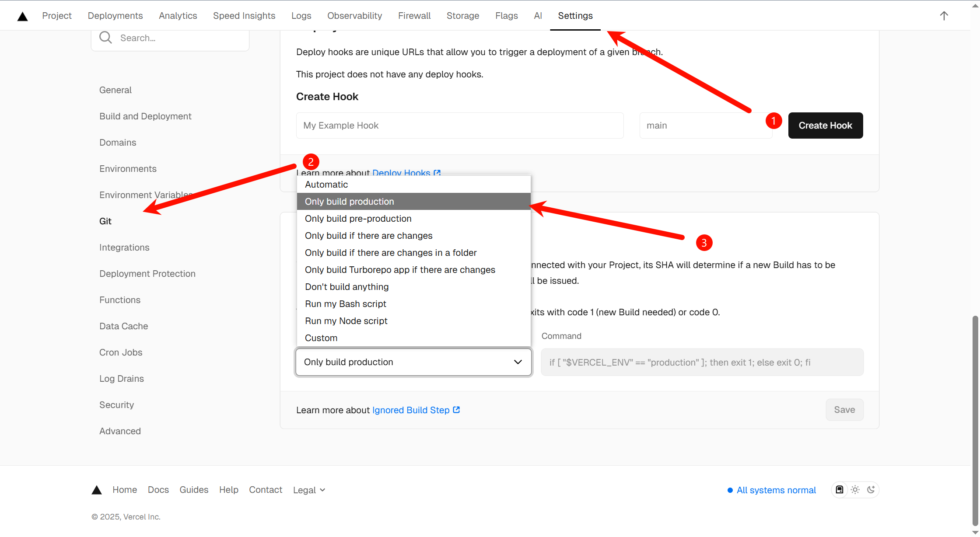This screenshot has width=980, height=537.
Task: Choose Run my Node script option
Action: coord(414,321)
